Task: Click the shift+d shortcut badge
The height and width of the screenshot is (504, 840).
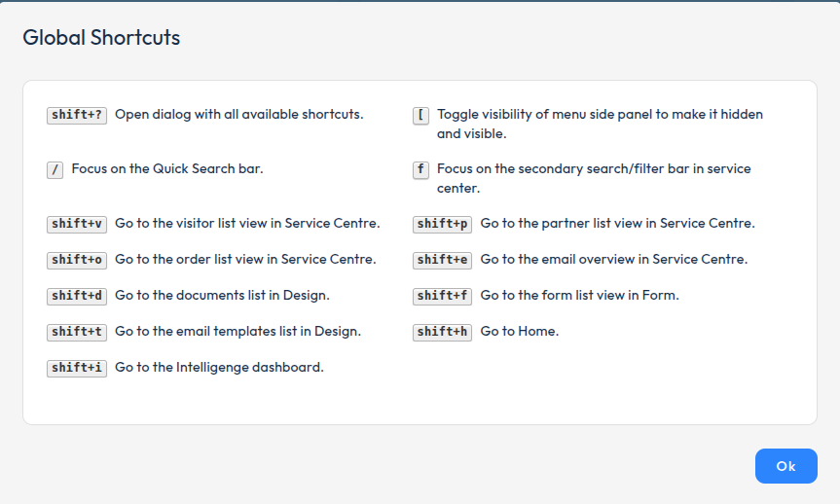Action: [x=77, y=296]
